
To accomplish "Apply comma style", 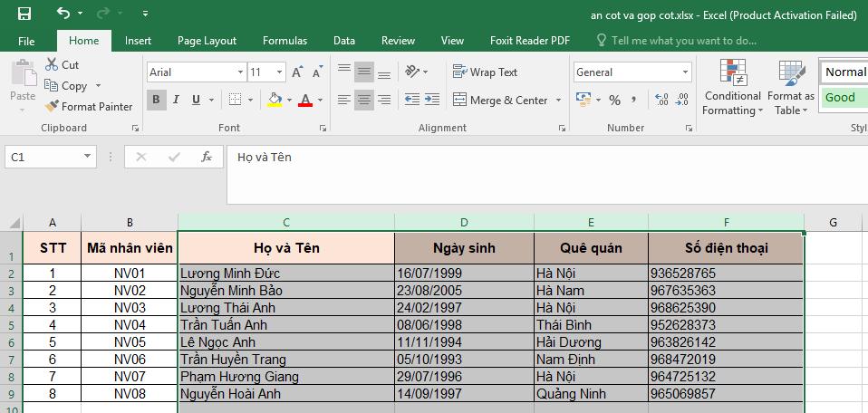I will point(633,101).
